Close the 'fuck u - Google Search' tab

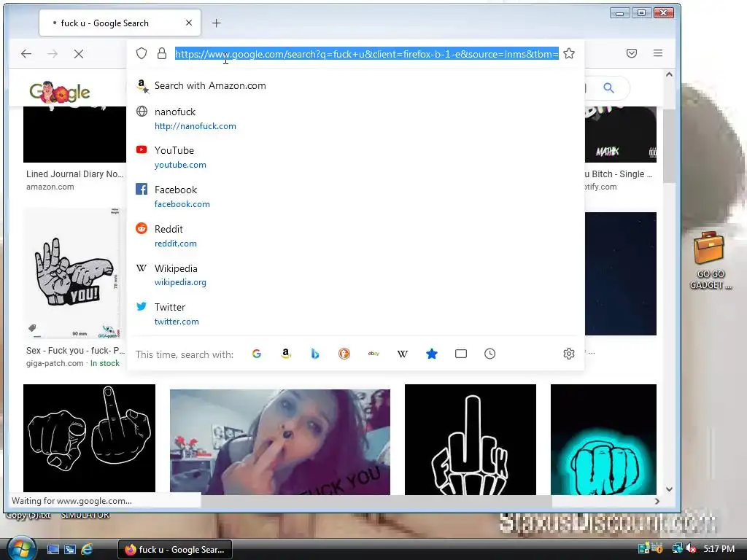189,23
